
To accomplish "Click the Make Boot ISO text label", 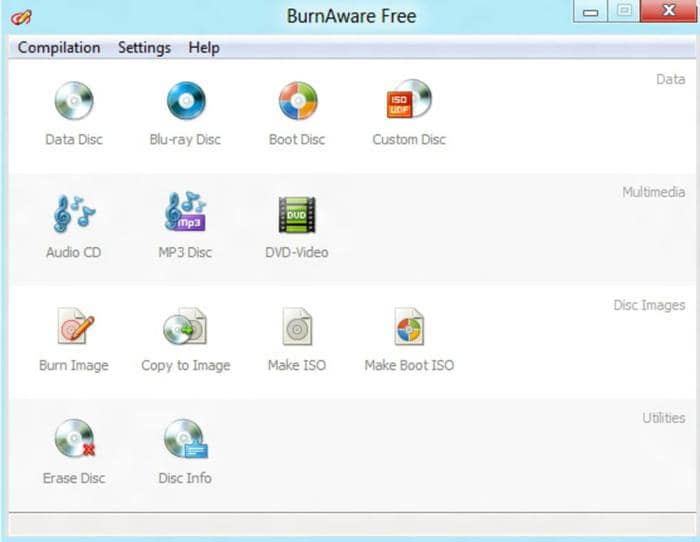I will [409, 365].
